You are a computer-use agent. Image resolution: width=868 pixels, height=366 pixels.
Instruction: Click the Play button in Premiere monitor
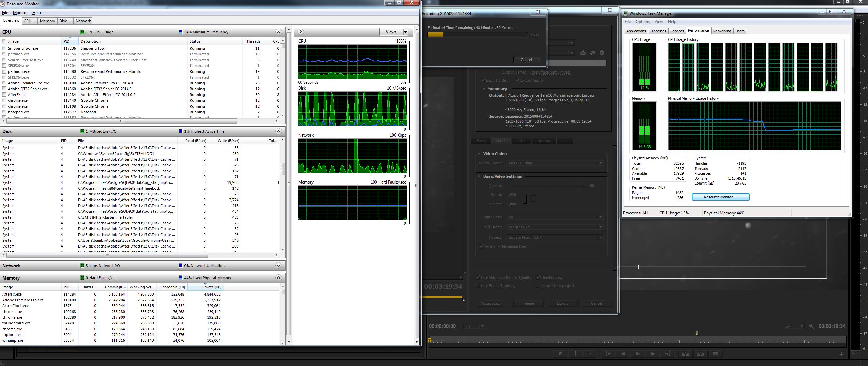(x=638, y=354)
